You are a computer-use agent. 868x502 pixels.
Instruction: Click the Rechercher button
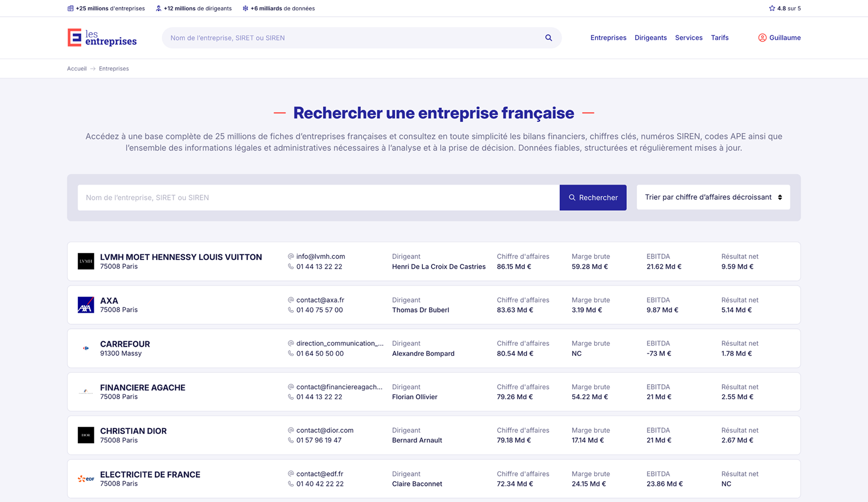point(593,198)
